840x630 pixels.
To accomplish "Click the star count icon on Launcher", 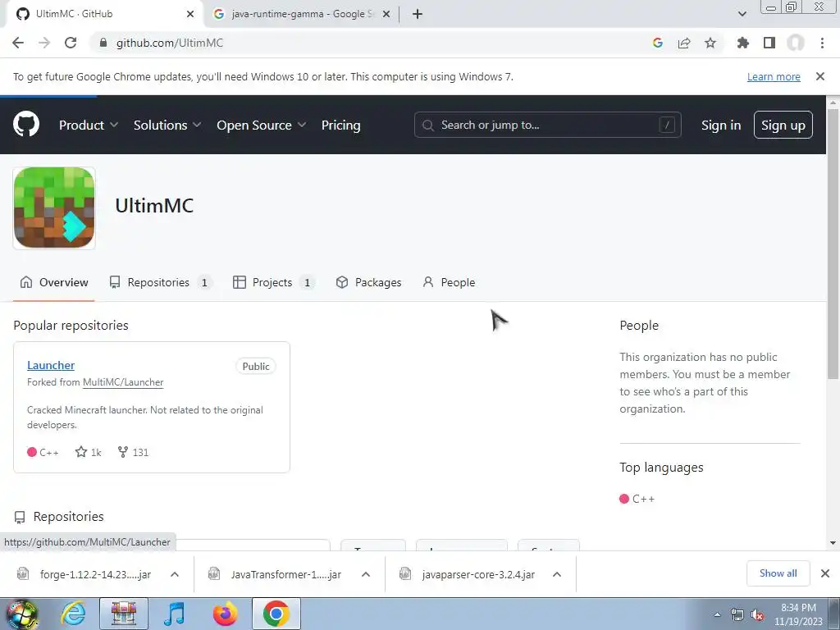I will point(81,452).
